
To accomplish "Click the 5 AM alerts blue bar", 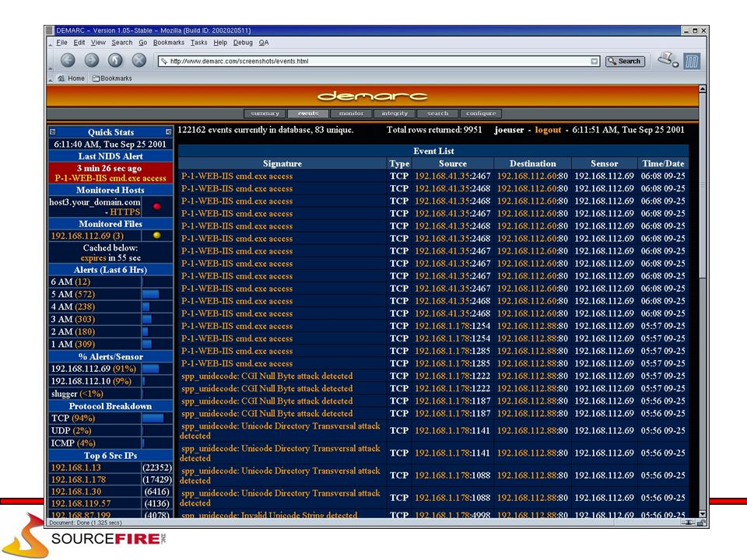I will [x=150, y=294].
